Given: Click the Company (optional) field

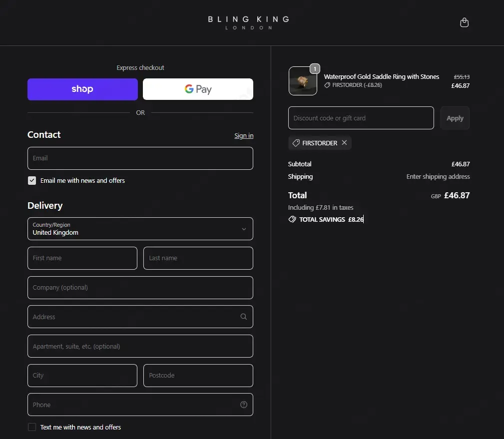Looking at the screenshot, I should pos(140,288).
